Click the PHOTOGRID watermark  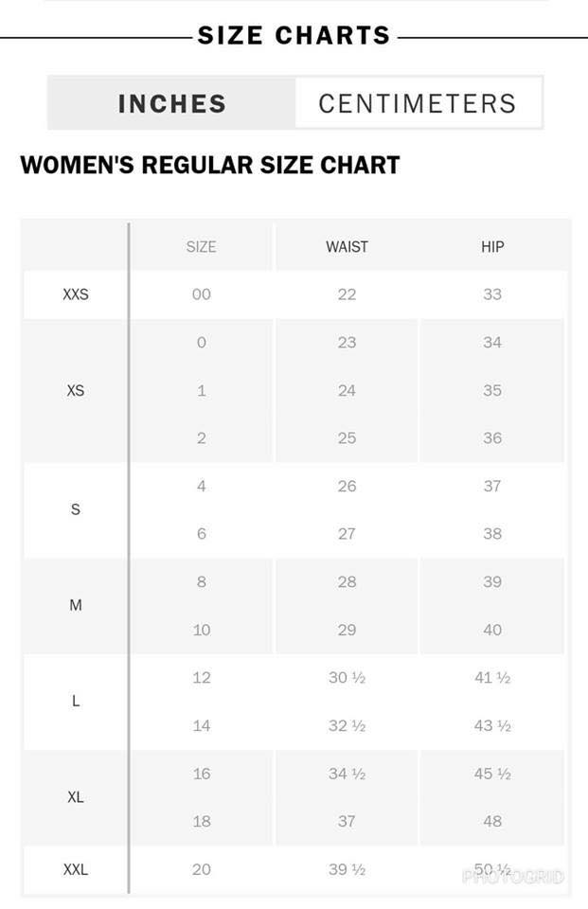513,877
